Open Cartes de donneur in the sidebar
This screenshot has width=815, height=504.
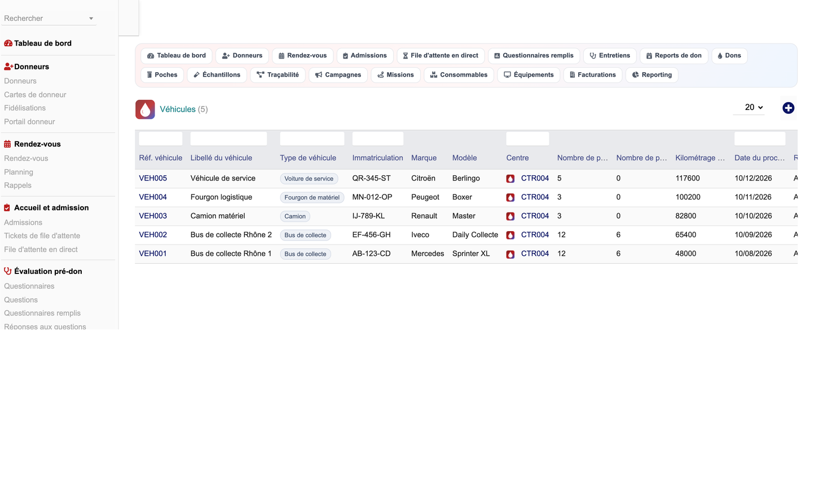click(x=35, y=95)
